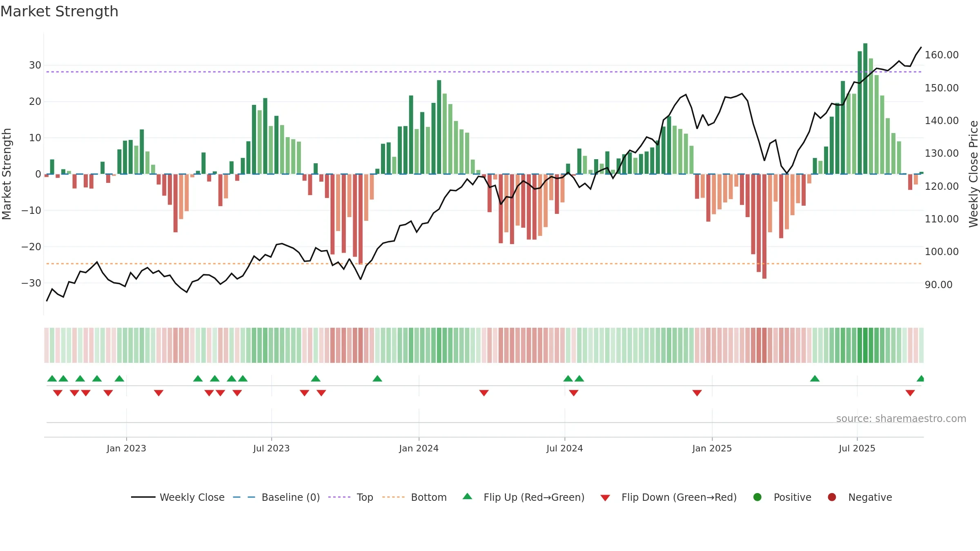Click the purple dotted Top sample in legend
Viewport: 980px width, 551px height.
coord(339,497)
